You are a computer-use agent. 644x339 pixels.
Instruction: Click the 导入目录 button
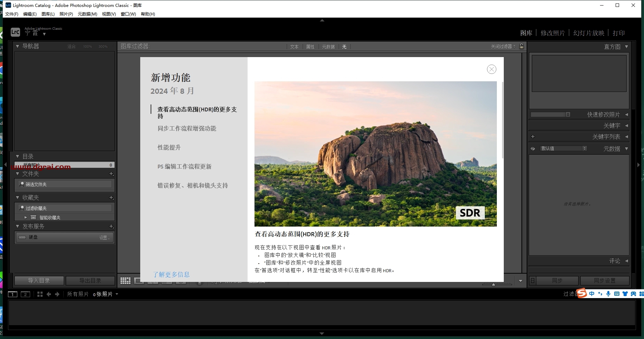[x=39, y=281]
